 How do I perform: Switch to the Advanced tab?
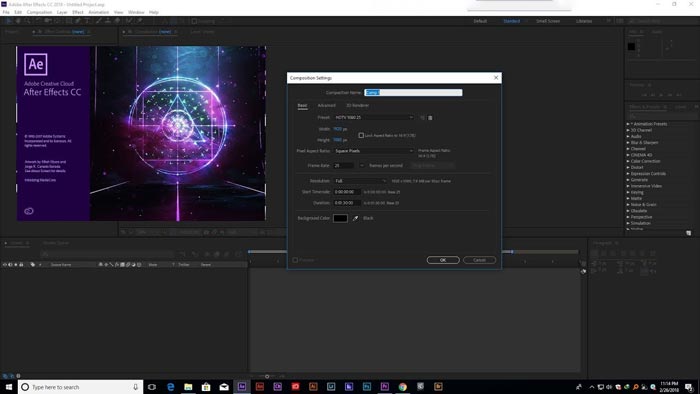(x=326, y=106)
